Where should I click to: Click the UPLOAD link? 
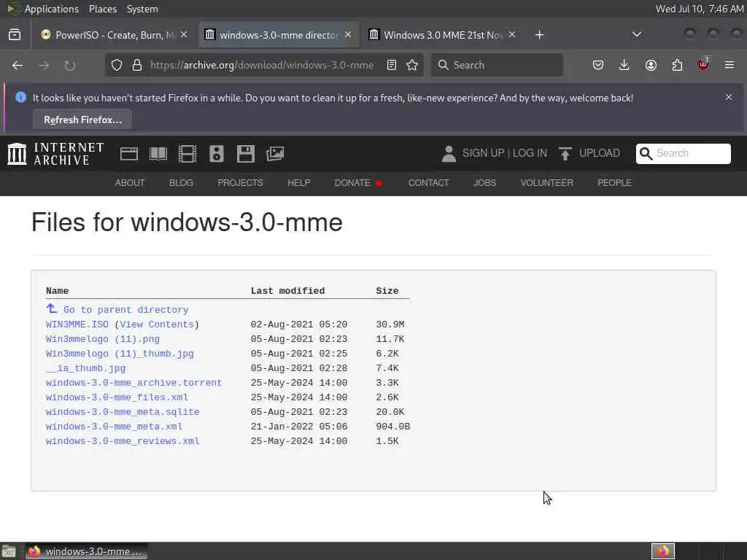pyautogui.click(x=600, y=153)
